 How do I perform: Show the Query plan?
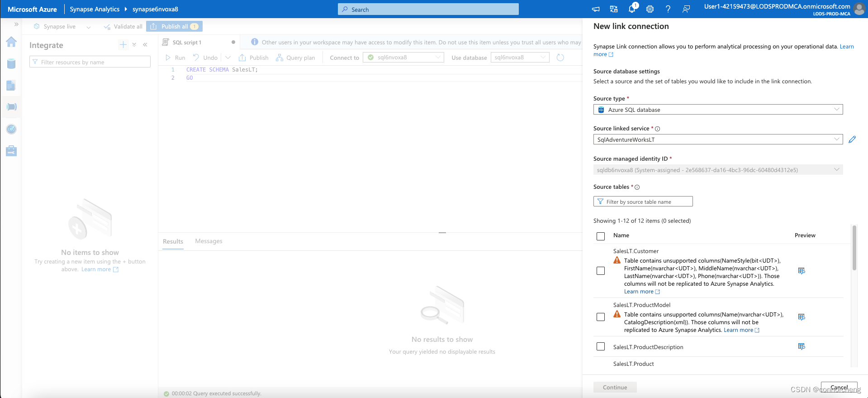(x=296, y=58)
